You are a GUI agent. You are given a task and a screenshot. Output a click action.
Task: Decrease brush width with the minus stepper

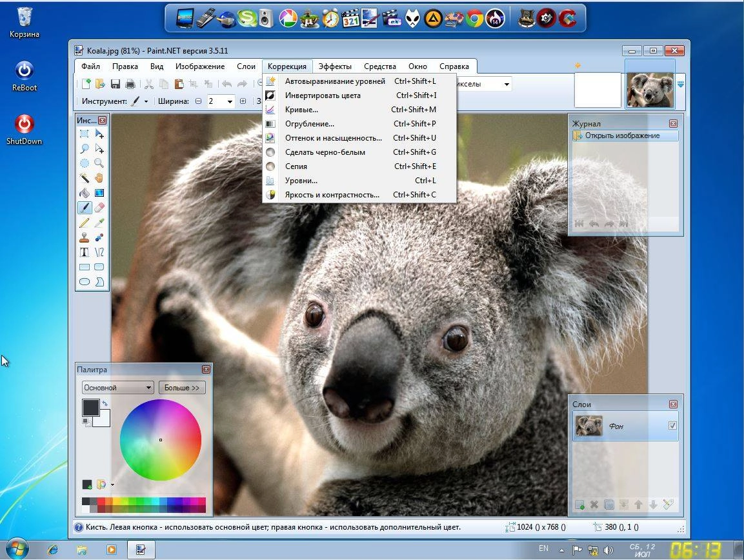tap(198, 101)
